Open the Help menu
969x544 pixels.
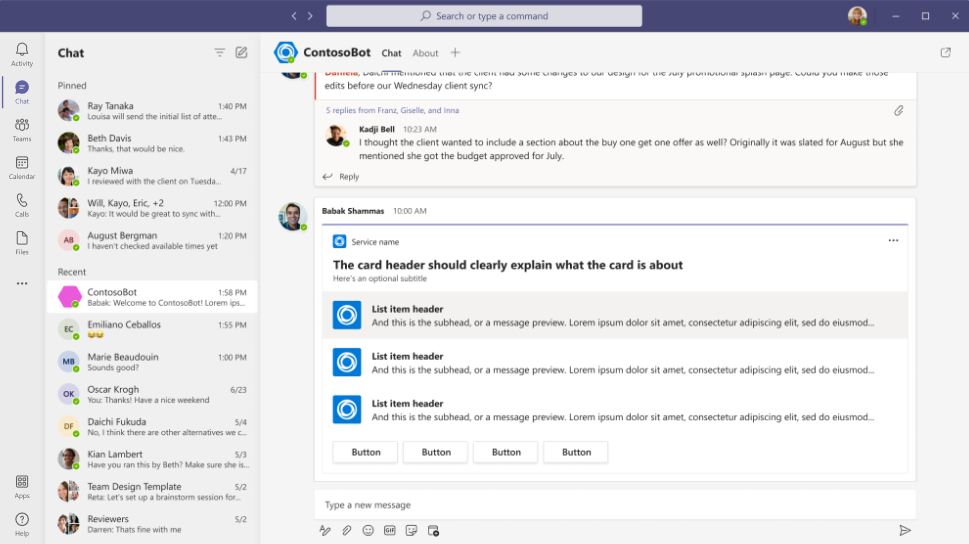coord(22,524)
